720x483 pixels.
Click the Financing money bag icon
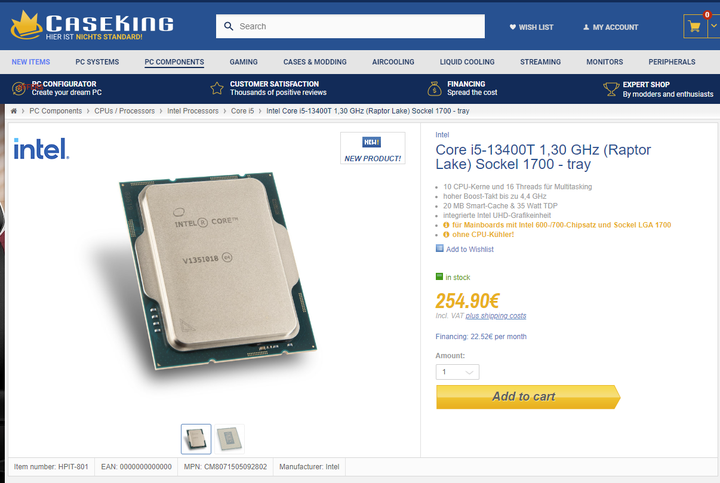(434, 88)
